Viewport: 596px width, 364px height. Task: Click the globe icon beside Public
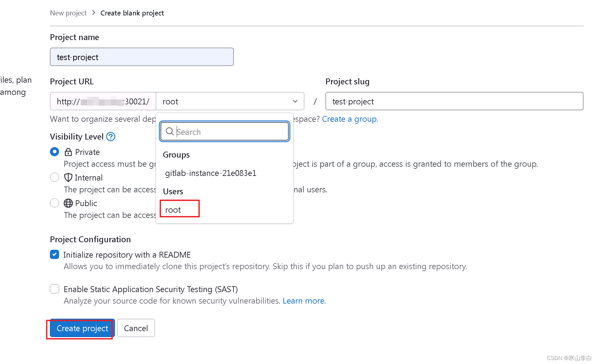tap(68, 203)
